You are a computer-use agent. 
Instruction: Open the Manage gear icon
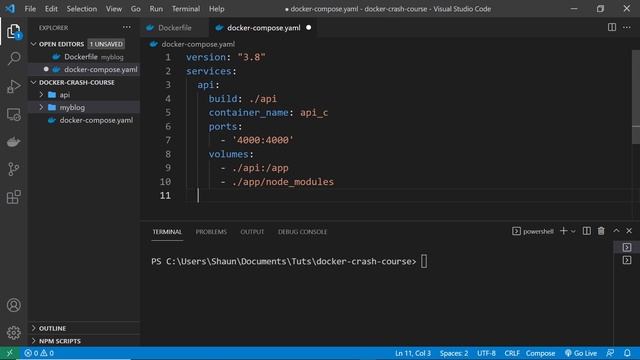pyautogui.click(x=13, y=333)
